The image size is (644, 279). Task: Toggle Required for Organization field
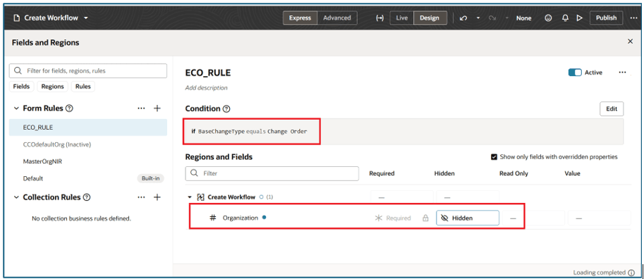coord(393,218)
